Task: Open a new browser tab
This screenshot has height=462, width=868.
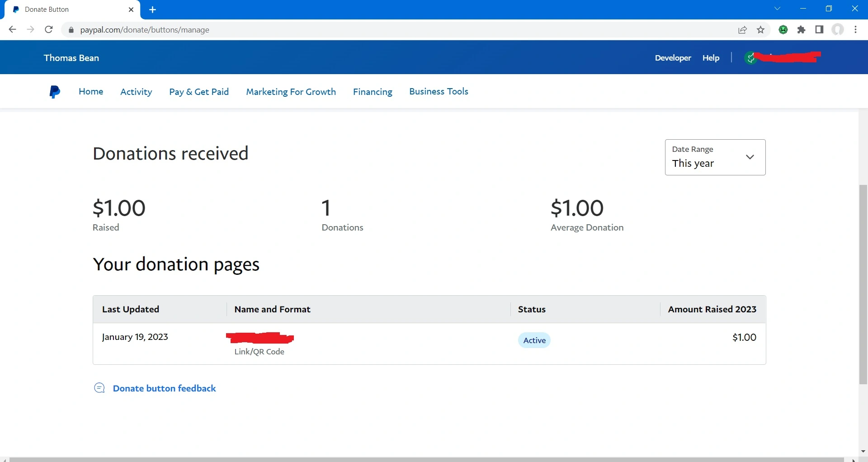Action: click(x=153, y=9)
